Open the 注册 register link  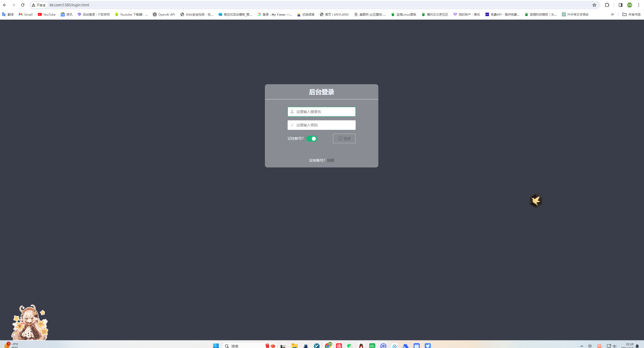point(330,160)
